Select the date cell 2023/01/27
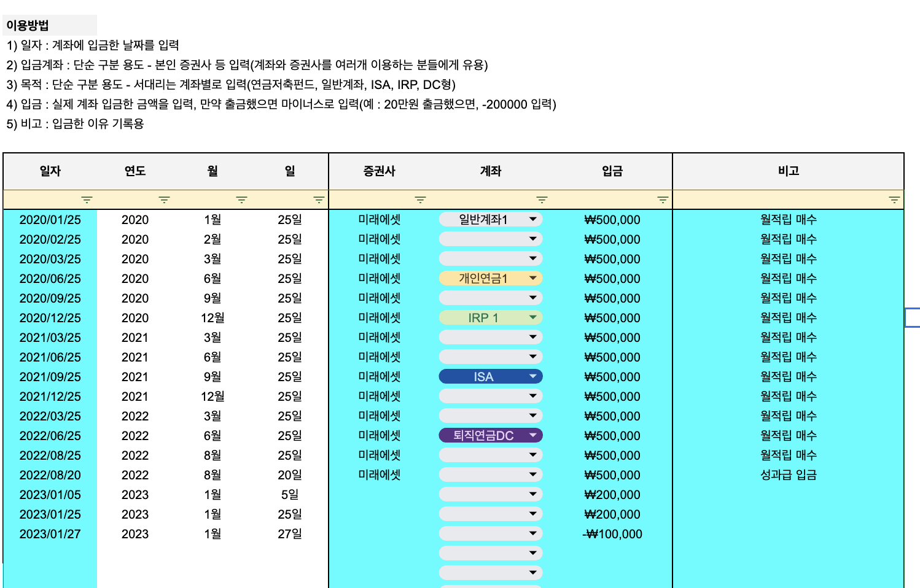This screenshot has height=588, width=920. (50, 534)
